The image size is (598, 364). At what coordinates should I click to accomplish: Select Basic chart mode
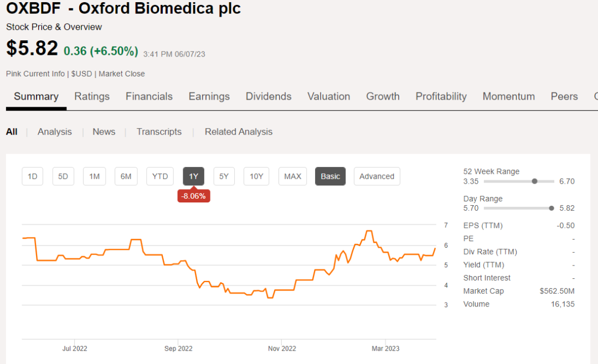(331, 176)
